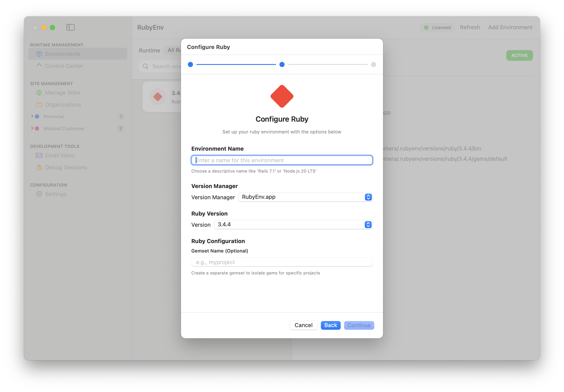Open Manage Sites in the sidebar
The height and width of the screenshot is (392, 564).
[78, 93]
